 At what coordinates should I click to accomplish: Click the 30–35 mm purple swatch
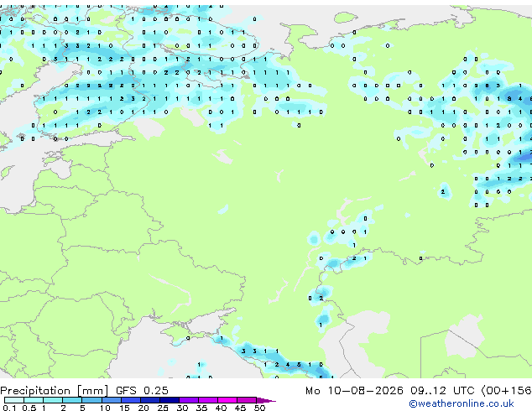(189, 400)
